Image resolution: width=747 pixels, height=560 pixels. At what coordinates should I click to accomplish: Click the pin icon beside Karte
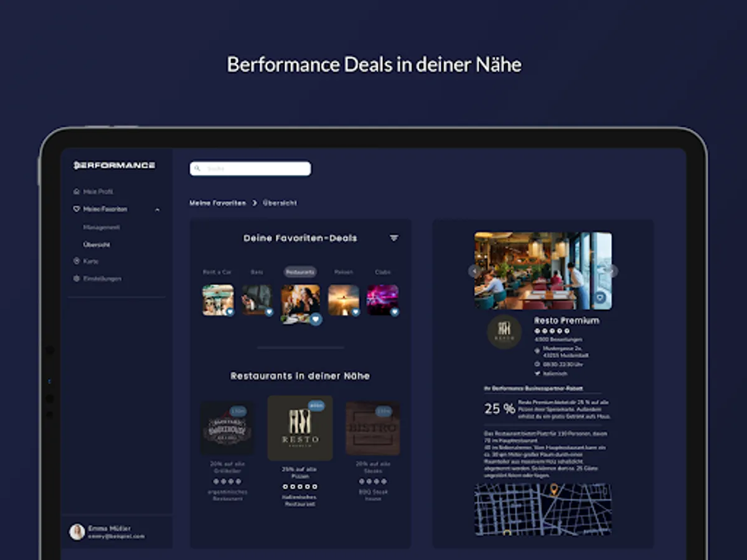pos(77,261)
